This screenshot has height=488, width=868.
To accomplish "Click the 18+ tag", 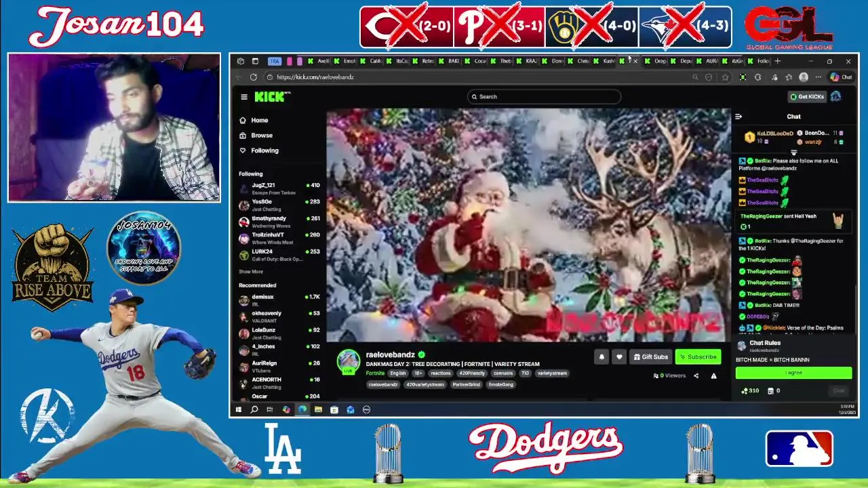I will [418, 373].
